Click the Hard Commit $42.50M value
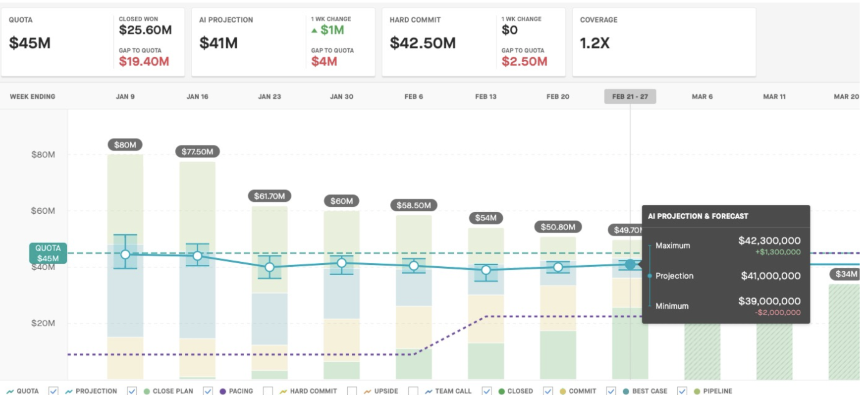The image size is (868, 395). click(423, 43)
